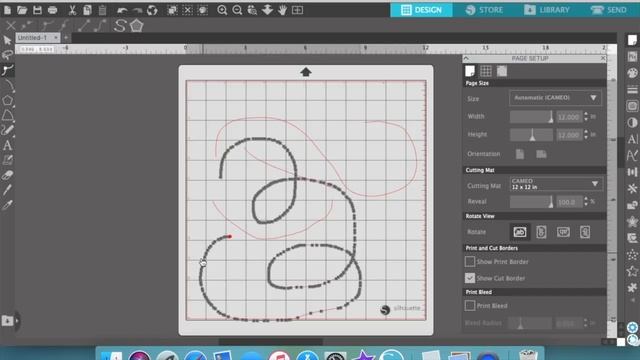Enable the Print Bleed checkbox
Image resolution: width=640 pixels, height=360 pixels.
pos(470,305)
